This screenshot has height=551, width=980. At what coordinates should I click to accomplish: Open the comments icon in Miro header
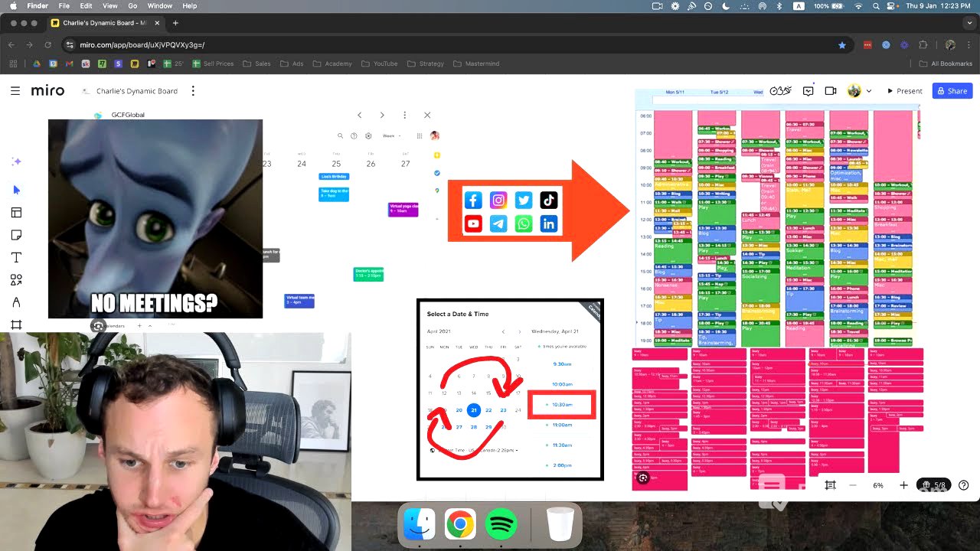[x=808, y=90]
